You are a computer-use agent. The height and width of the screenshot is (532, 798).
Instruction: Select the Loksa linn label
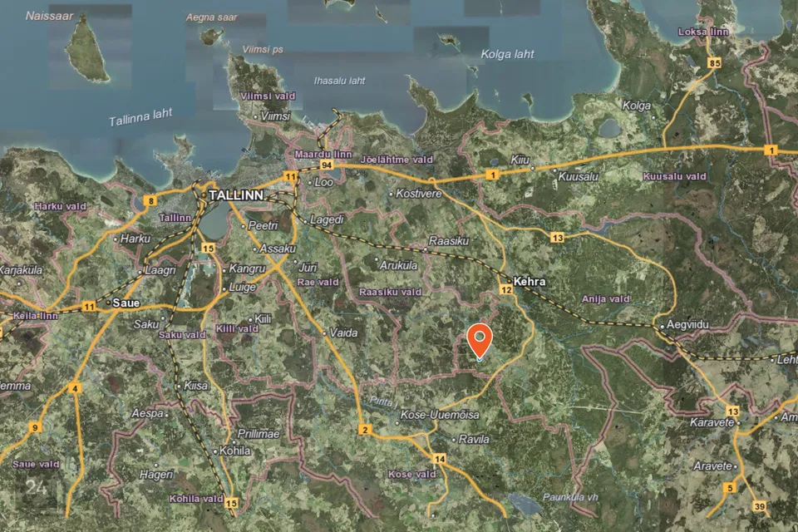[703, 32]
